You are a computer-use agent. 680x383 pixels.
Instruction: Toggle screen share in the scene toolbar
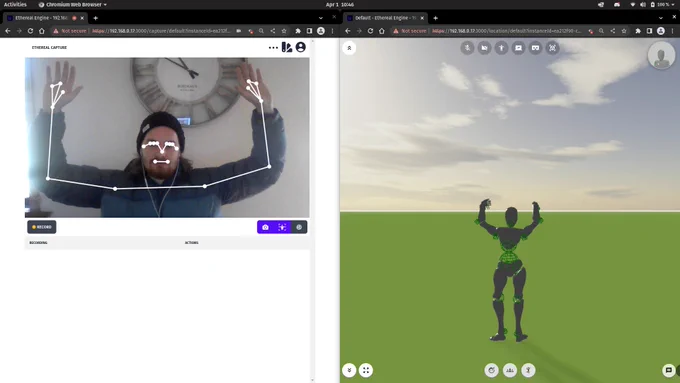click(518, 48)
